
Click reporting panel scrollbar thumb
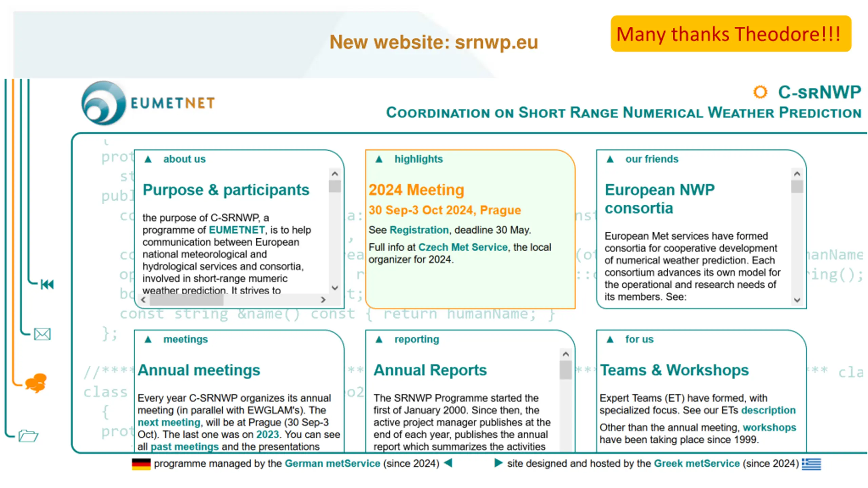point(565,370)
